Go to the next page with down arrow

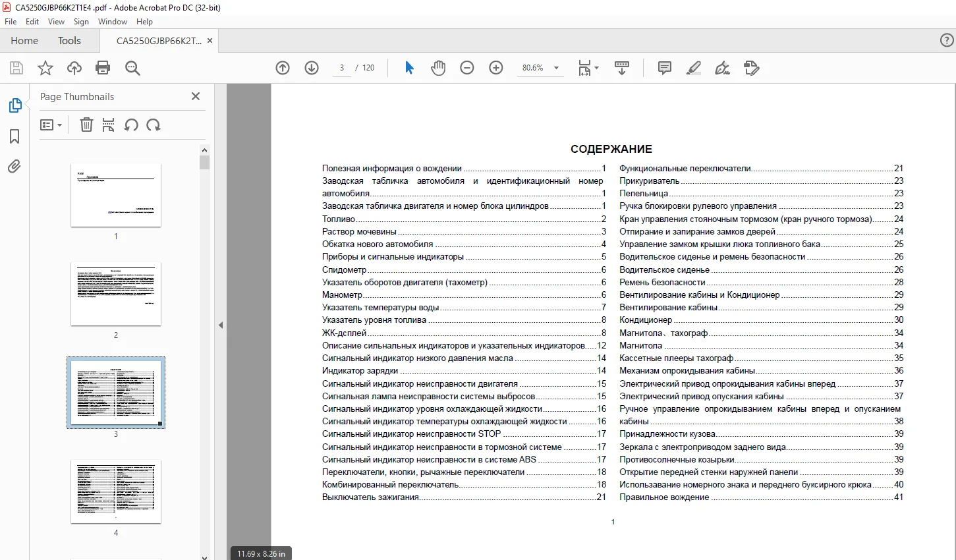(312, 68)
